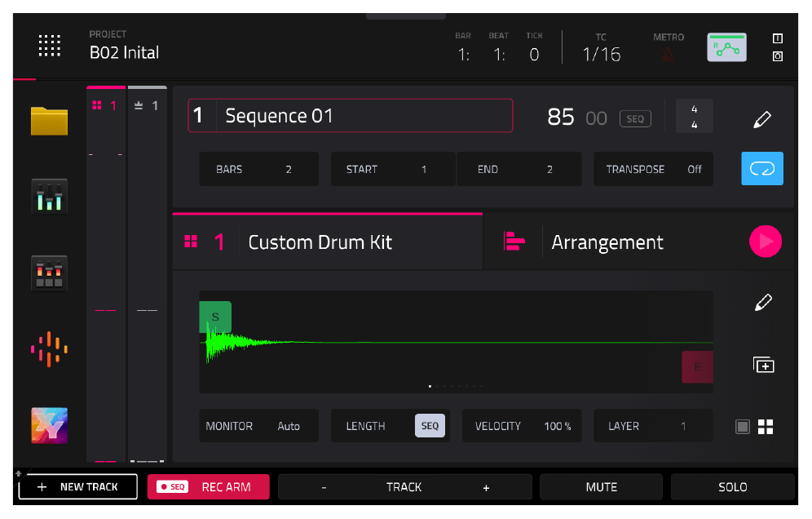The height and width of the screenshot is (519, 812).
Task: Open the TRANSPOSE Off field
Action: click(654, 169)
